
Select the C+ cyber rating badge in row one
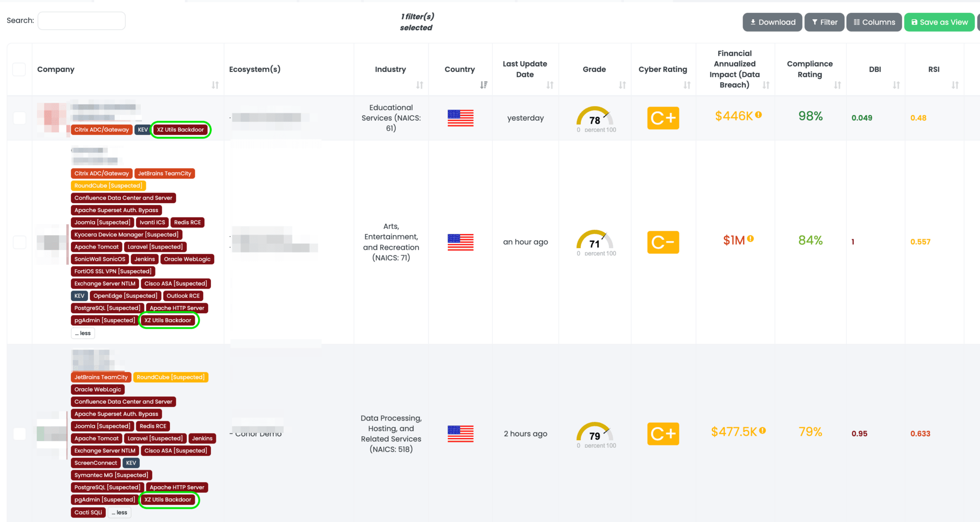click(x=663, y=118)
